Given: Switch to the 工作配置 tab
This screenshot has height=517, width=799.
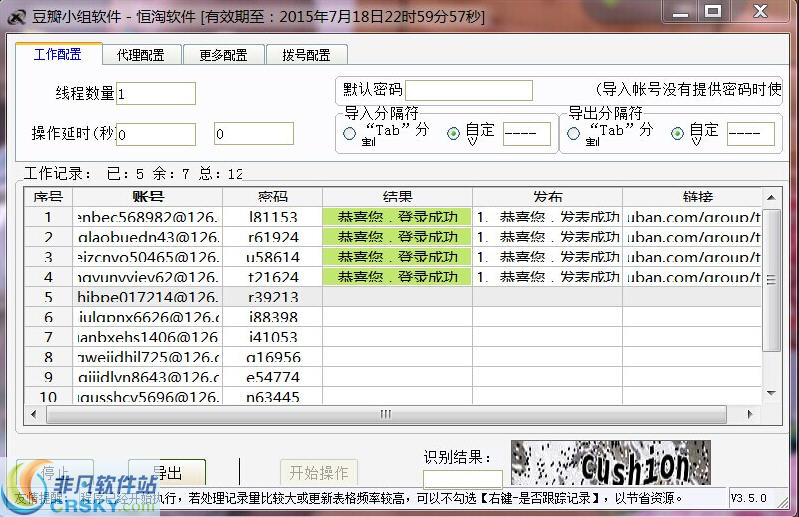Looking at the screenshot, I should [x=58, y=54].
